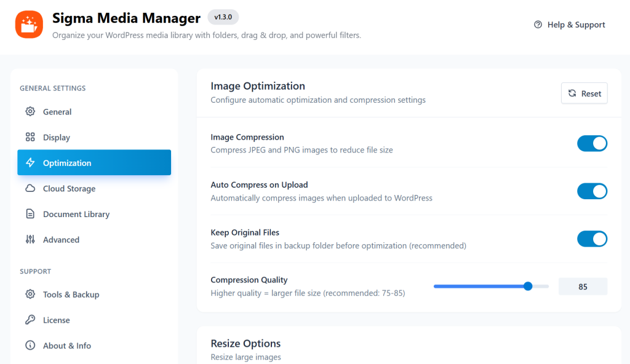Open Help & Support
This screenshot has height=364, width=630.
[x=569, y=25]
